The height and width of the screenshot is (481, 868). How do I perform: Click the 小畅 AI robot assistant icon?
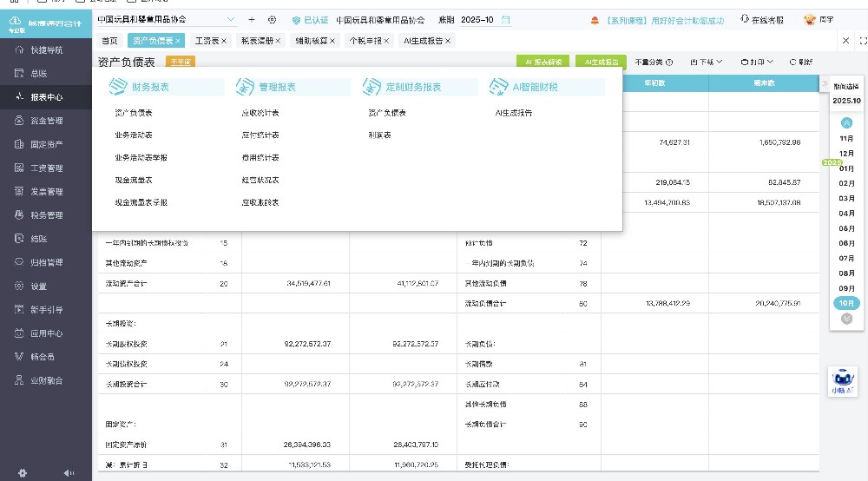coord(842,381)
